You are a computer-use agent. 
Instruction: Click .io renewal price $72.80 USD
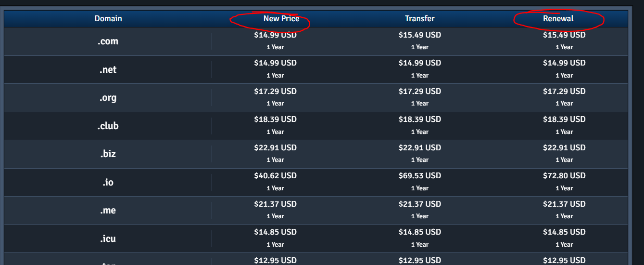564,176
